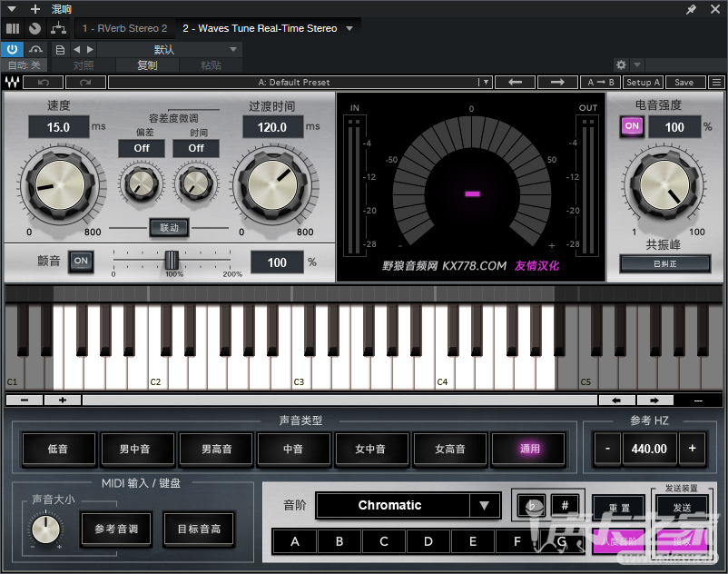Select note A in the scale row

pyautogui.click(x=295, y=541)
